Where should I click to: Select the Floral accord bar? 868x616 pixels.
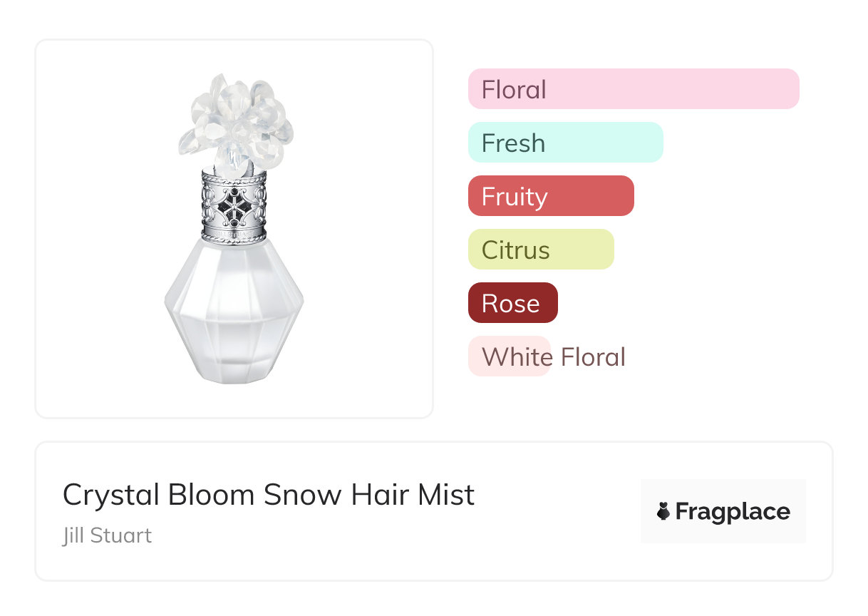634,89
